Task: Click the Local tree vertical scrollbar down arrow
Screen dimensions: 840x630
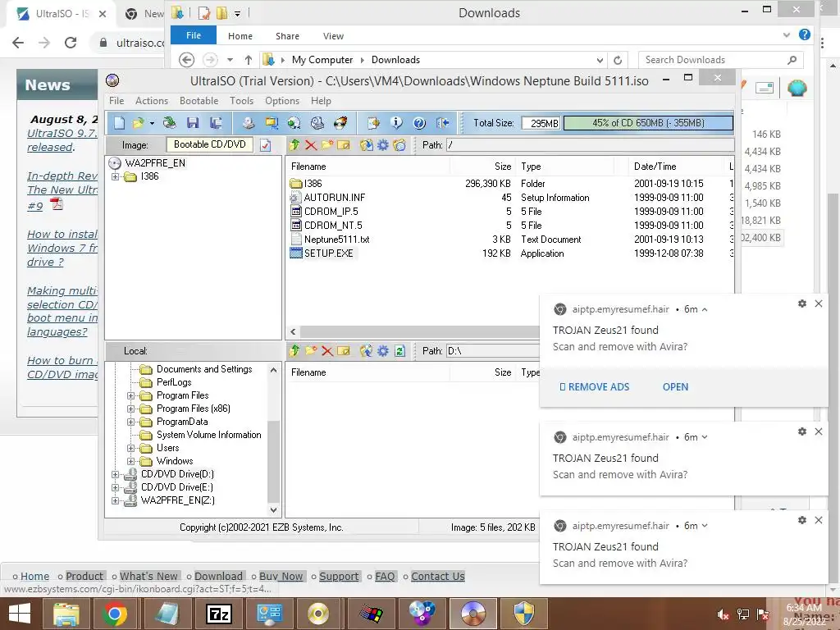Action: point(274,510)
